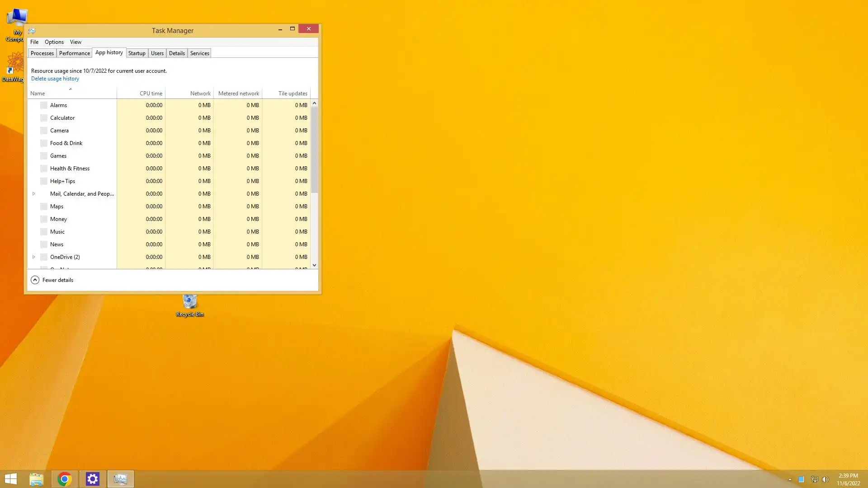Viewport: 868px width, 488px height.
Task: Open the PC settings gear taskbar icon
Action: (x=93, y=479)
